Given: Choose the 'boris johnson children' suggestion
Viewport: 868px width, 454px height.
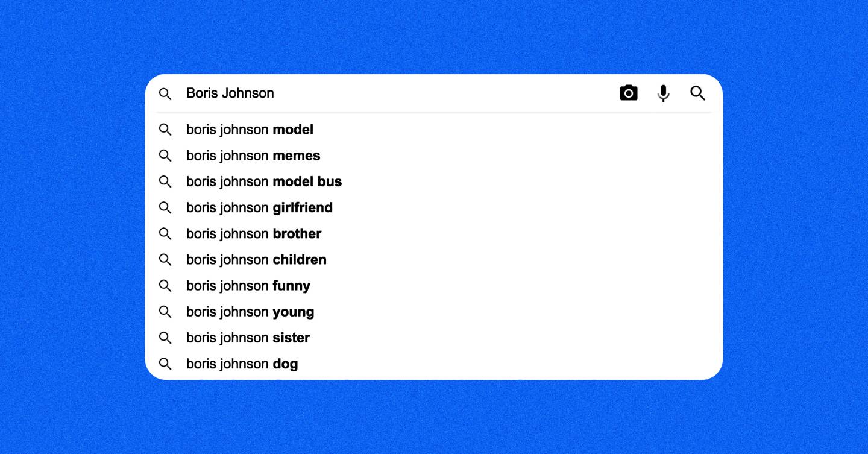Looking at the screenshot, I should coord(256,260).
